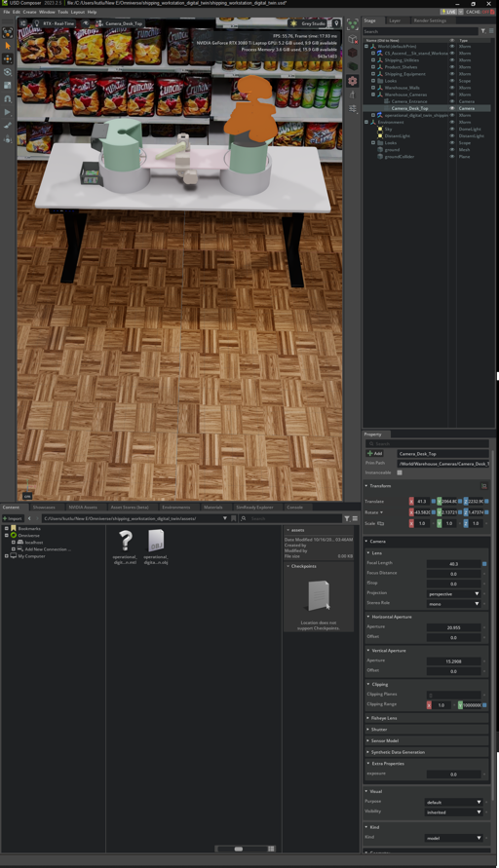Click the Focal Length value field

[453, 563]
